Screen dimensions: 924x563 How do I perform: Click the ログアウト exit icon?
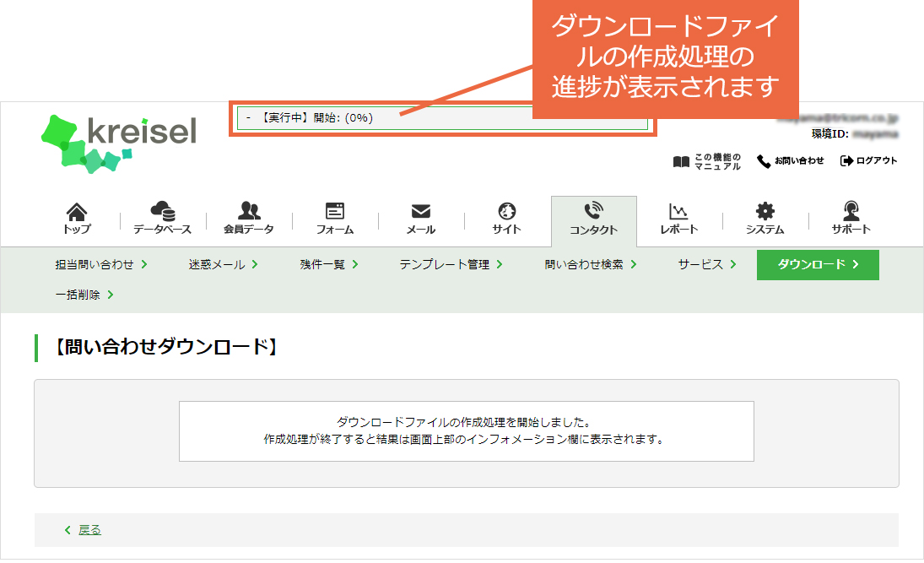point(847,160)
